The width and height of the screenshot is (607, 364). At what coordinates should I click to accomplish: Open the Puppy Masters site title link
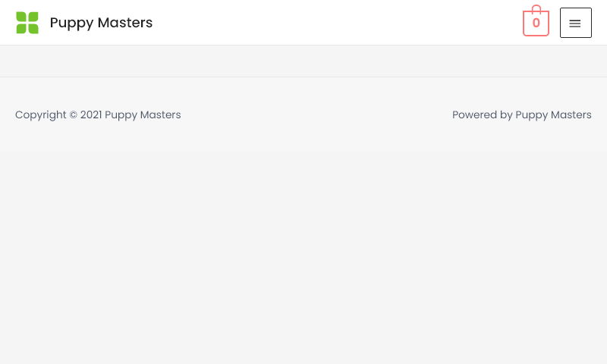[101, 23]
